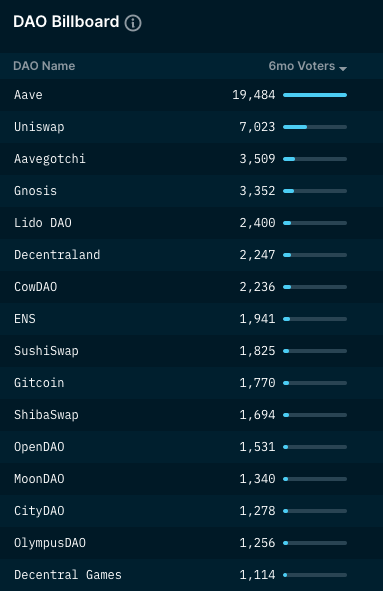Image resolution: width=383 pixels, height=591 pixels.
Task: Open Aavegotchi DAO entry
Action: [x=192, y=159]
